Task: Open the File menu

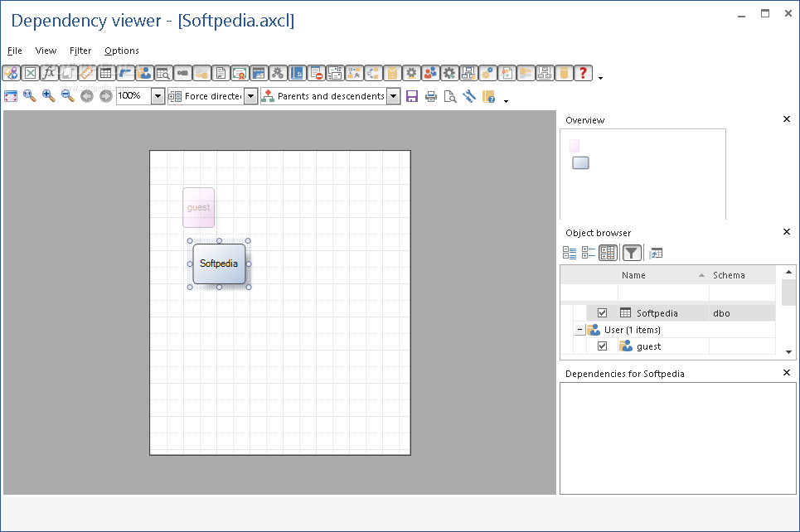Action: click(14, 51)
